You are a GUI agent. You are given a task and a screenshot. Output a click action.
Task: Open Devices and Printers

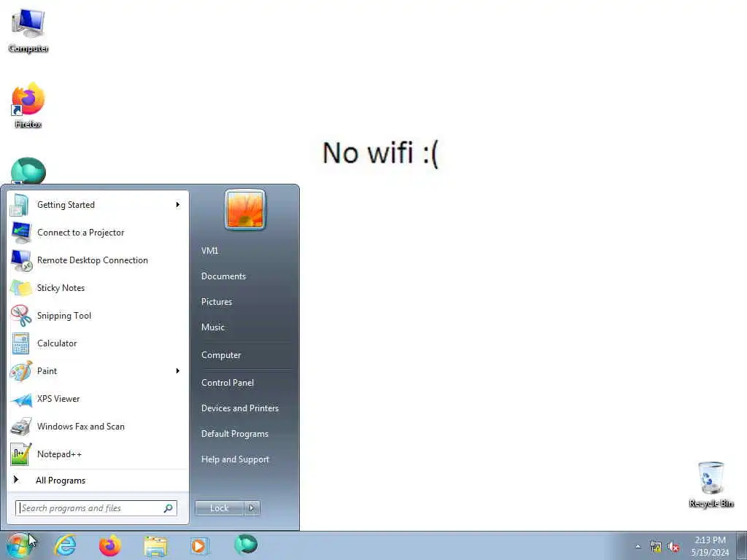pos(240,408)
